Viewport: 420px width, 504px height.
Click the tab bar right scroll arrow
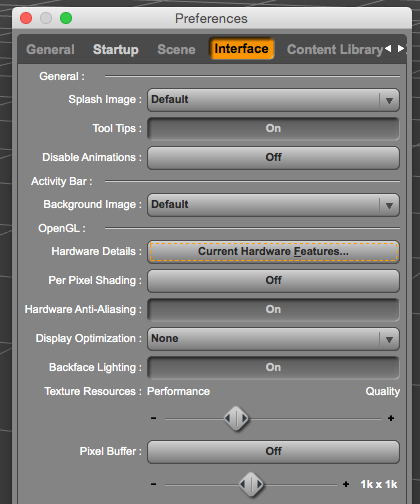pyautogui.click(x=401, y=49)
